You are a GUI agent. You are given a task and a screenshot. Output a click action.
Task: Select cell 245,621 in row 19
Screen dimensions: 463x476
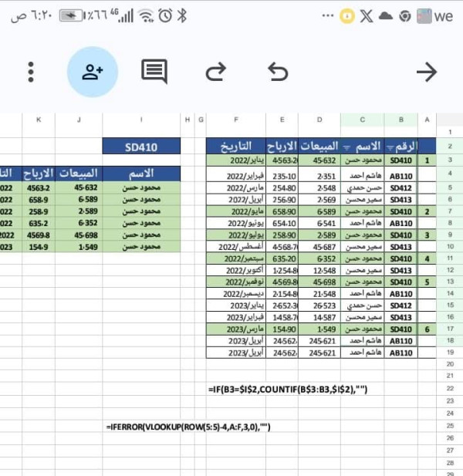[319, 353]
